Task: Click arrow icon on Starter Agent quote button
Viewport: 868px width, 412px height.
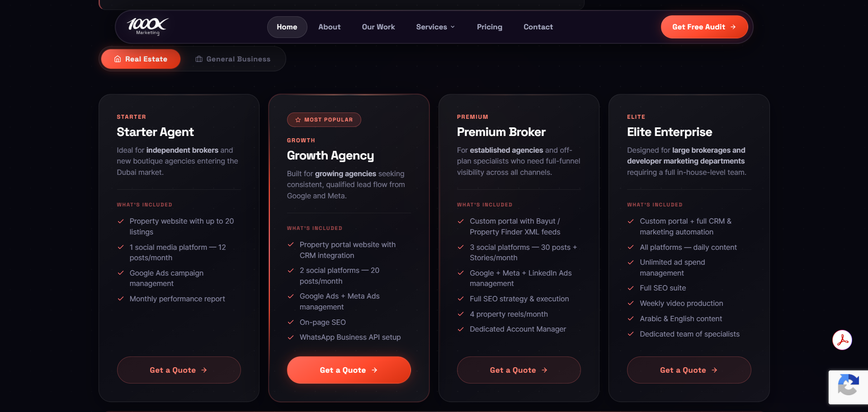Action: pos(204,370)
